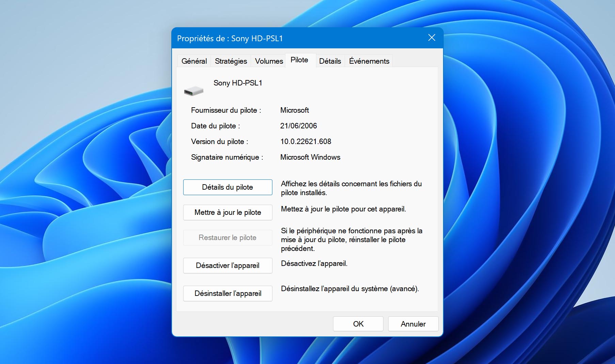Click Désinstaller l'appareil button
The image size is (615, 364).
pos(227,294)
